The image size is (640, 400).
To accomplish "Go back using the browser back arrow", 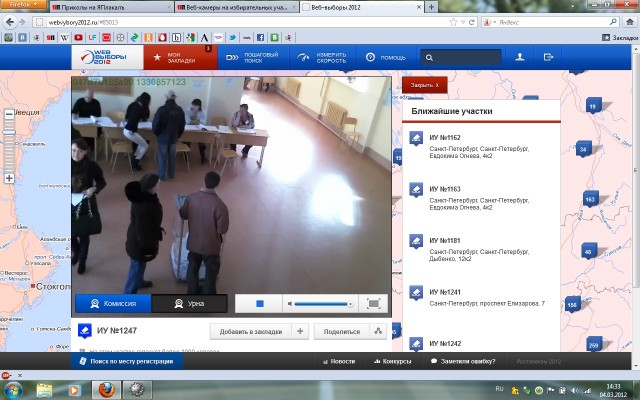I will point(10,22).
